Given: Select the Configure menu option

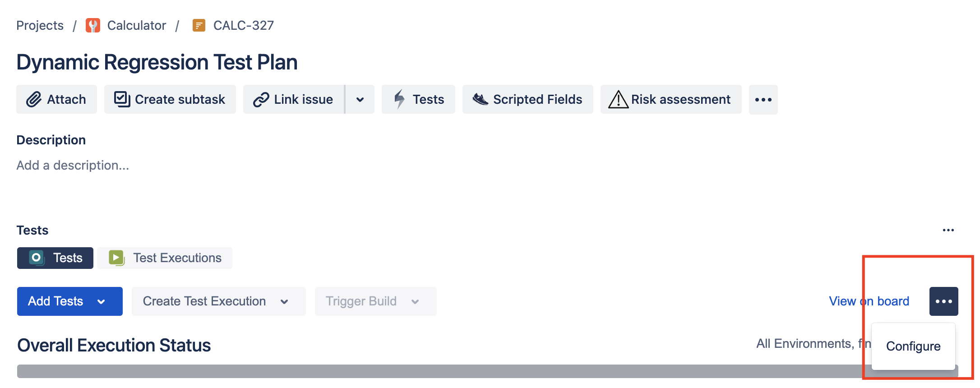Looking at the screenshot, I should click(913, 346).
